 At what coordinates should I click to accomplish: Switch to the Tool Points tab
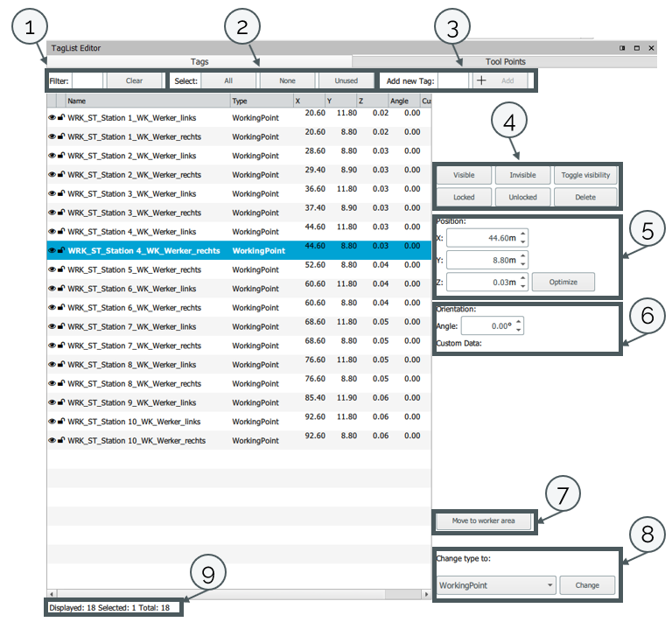point(505,61)
